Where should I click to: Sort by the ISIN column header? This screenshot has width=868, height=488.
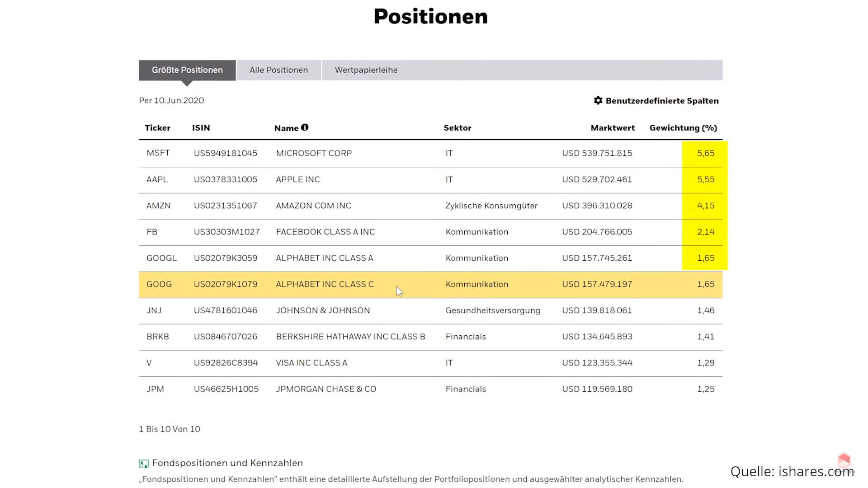click(201, 128)
